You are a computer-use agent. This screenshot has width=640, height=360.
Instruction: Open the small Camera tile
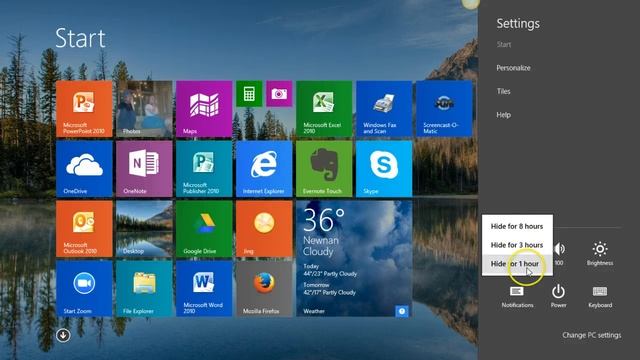pos(279,94)
